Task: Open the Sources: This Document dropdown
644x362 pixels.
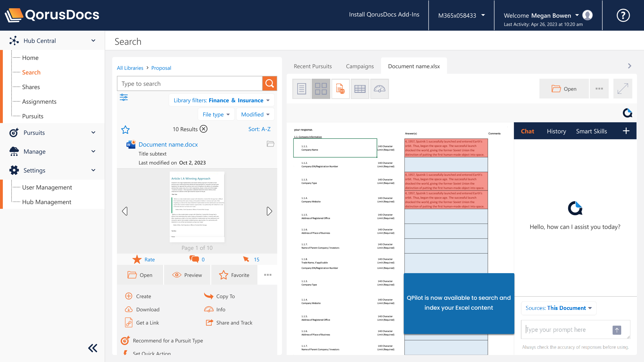Action: pos(558,308)
